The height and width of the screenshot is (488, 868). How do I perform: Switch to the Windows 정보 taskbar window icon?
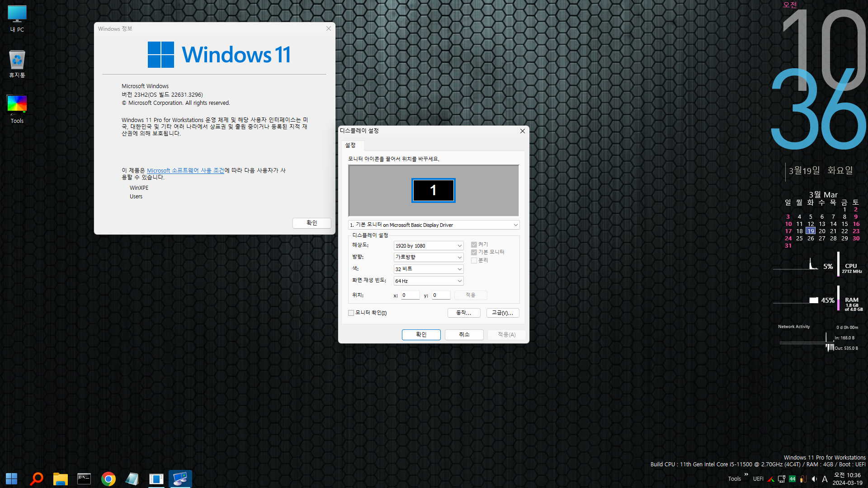(156, 479)
